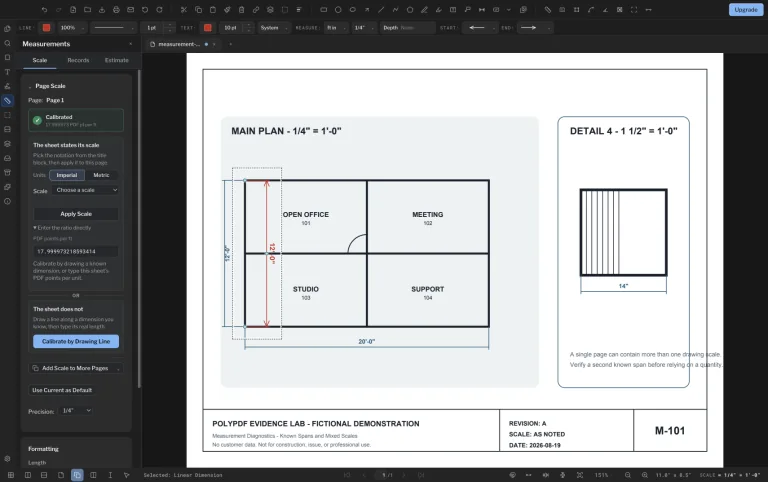Click the Apply Scale button
The height and width of the screenshot is (482, 768).
pos(76,214)
